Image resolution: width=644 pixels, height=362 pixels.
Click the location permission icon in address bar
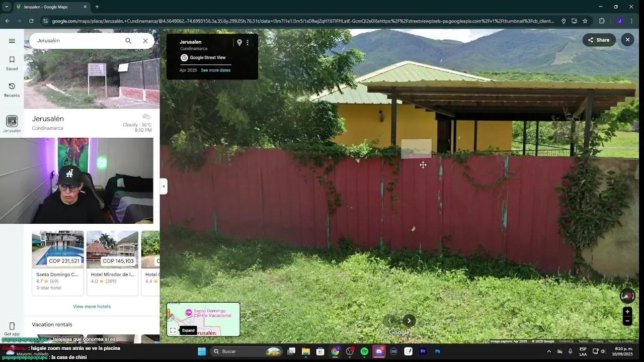click(x=563, y=21)
